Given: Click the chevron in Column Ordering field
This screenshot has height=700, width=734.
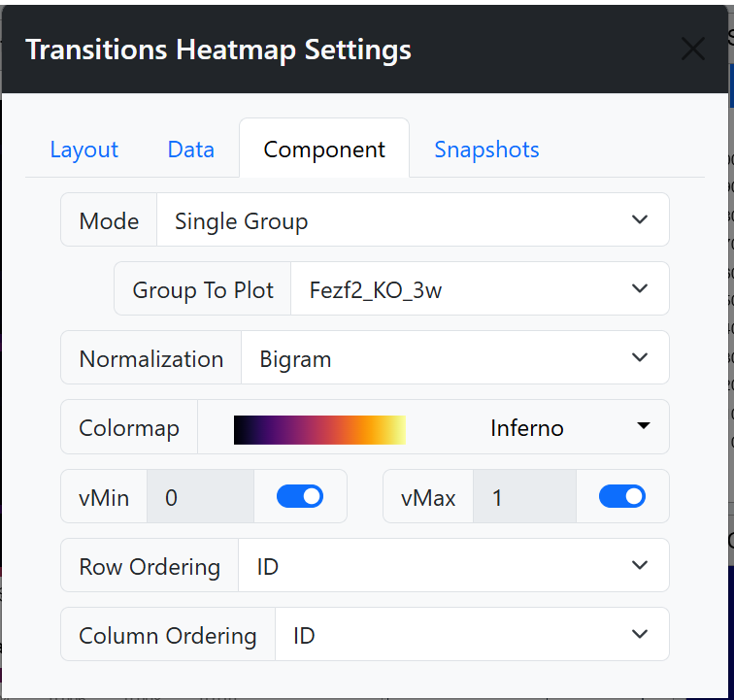Looking at the screenshot, I should (640, 634).
